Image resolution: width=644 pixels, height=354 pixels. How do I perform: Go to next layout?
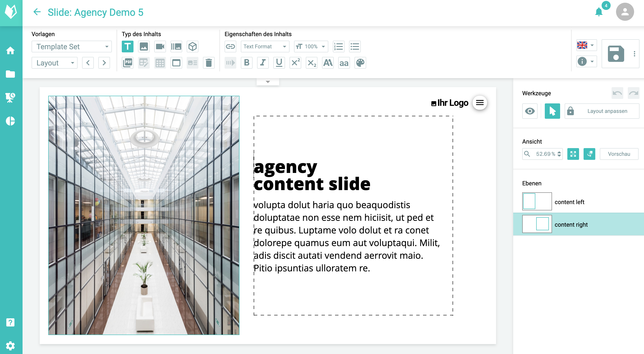tap(104, 63)
